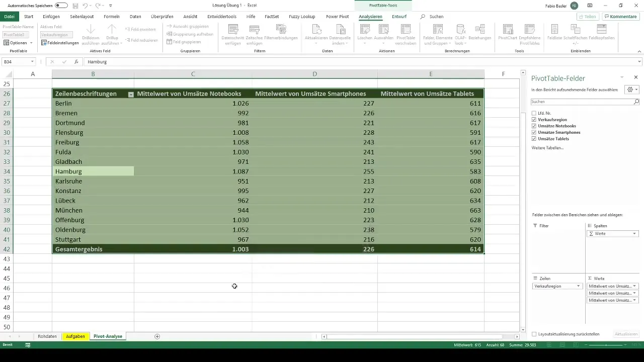Uncheck Umsätze Smartphones field checkbox

(x=534, y=132)
